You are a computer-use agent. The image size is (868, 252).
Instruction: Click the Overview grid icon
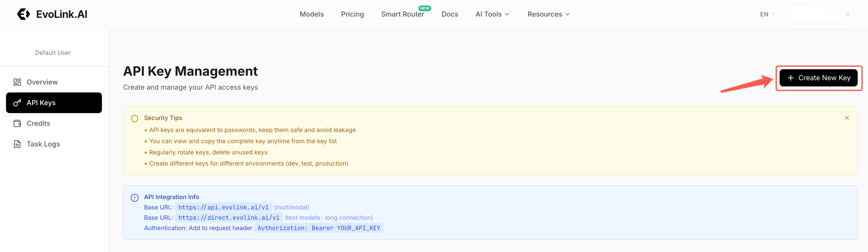pos(17,82)
